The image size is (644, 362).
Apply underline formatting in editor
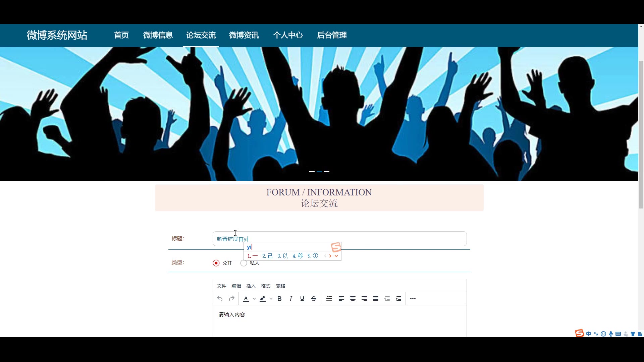point(302,299)
